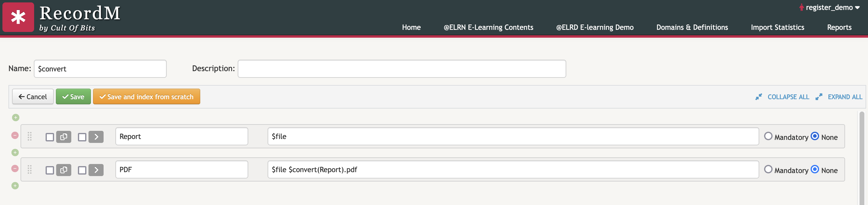The height and width of the screenshot is (205, 868).
Task: Add a field between Report and PDF rows
Action: coord(15,153)
